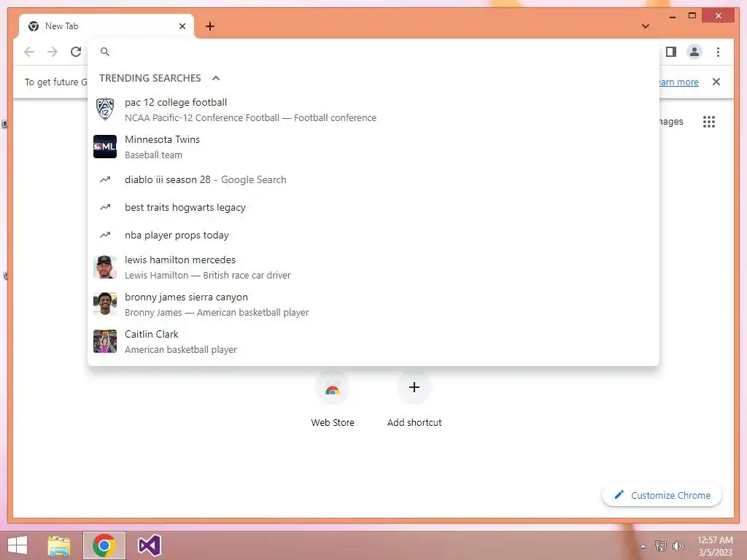This screenshot has width=747, height=560.
Task: Click the Chrome taskbar icon
Action: (x=104, y=545)
